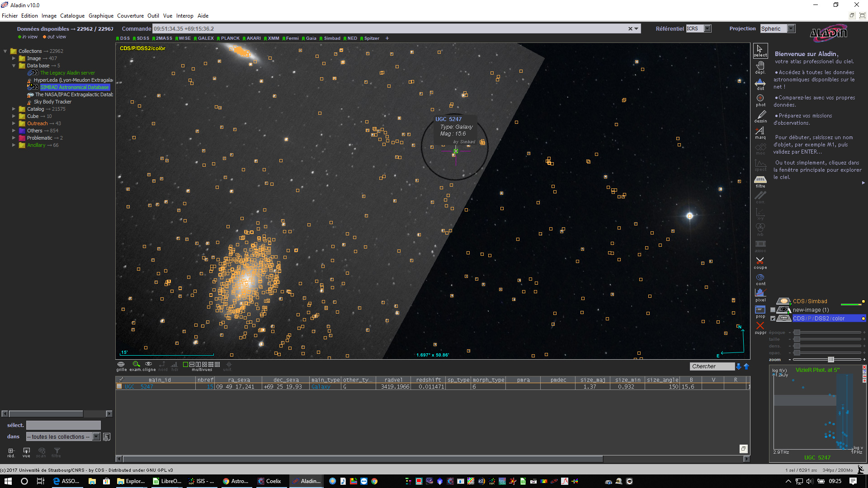Viewport: 868px width, 488px height.
Task: Tick the UGC 5247 row checkbox
Action: coord(119,386)
